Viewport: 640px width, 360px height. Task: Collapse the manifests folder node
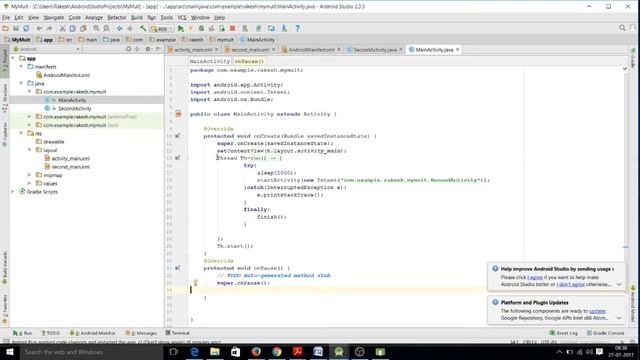tap(21, 67)
